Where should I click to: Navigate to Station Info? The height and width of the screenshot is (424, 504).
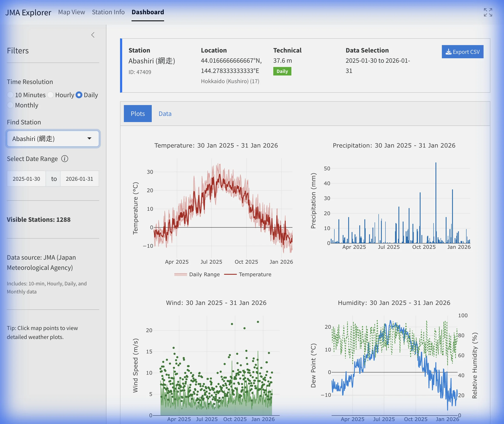[108, 12]
